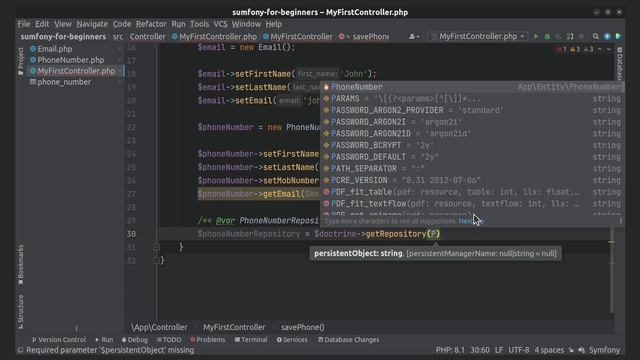Click the red error count indicator
Viewport: 640px width, 360px height.
click(561, 49)
